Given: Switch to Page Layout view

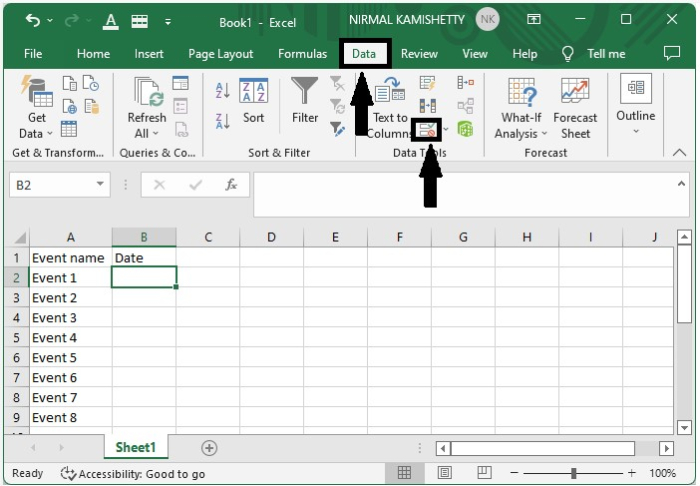Looking at the screenshot, I should [444, 472].
